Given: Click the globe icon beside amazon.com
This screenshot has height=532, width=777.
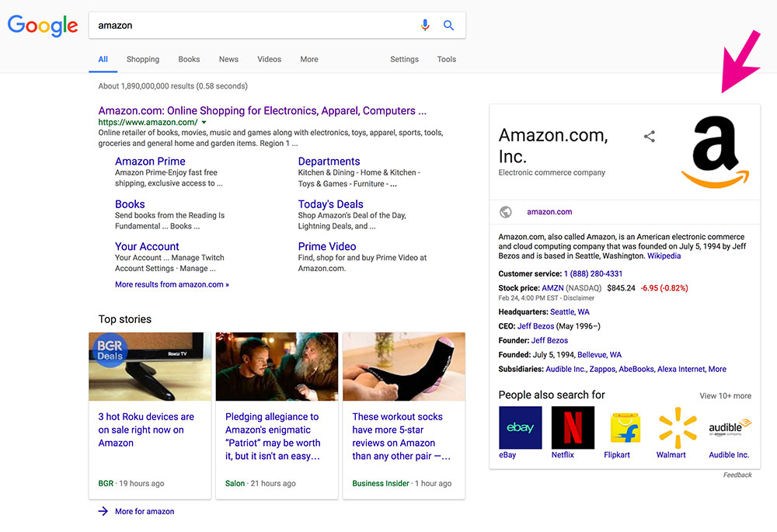Looking at the screenshot, I should pyautogui.click(x=506, y=212).
